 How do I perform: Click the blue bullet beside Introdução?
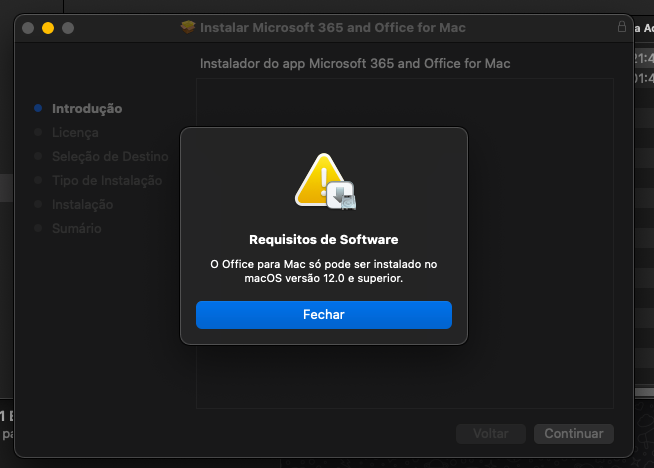tap(38, 108)
